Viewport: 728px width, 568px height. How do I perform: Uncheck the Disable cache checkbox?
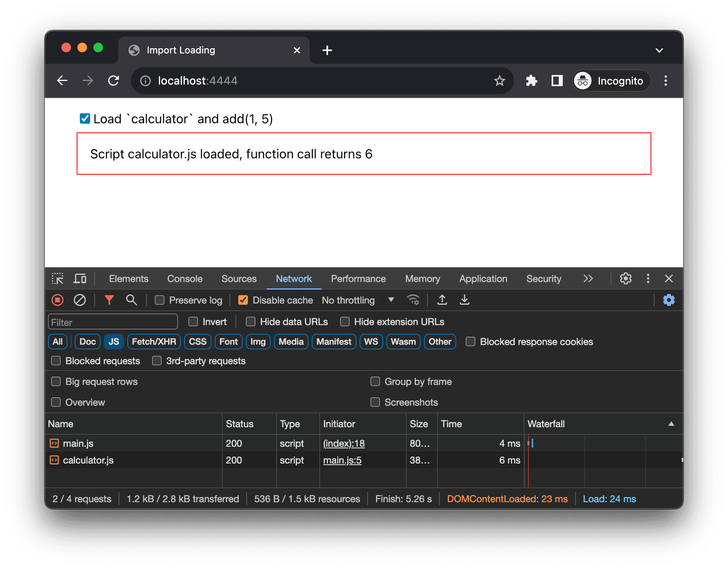pyautogui.click(x=243, y=300)
